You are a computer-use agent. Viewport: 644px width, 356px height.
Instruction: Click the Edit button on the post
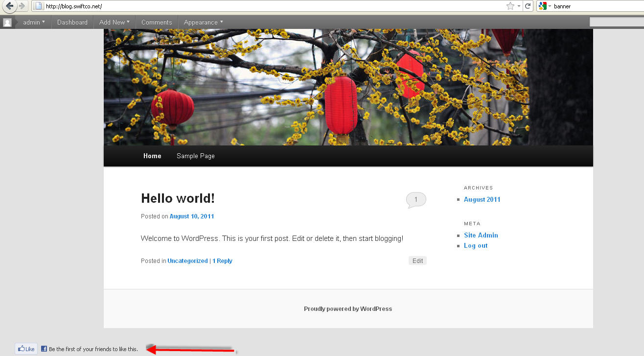coord(417,261)
